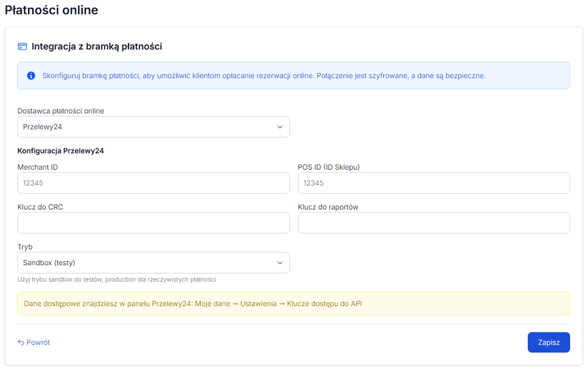
Task: Click the blue info circle icon
Action: click(x=31, y=76)
